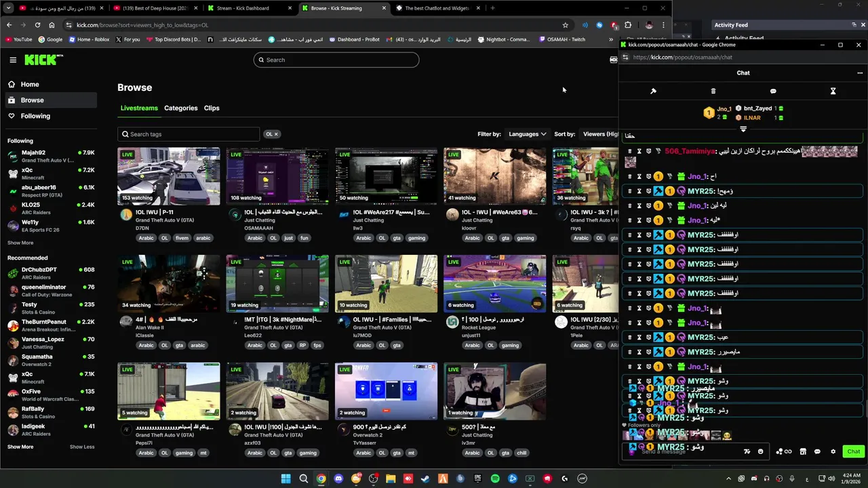Switch to the Livestreams tab
The height and width of the screenshot is (488, 868).
(x=139, y=108)
